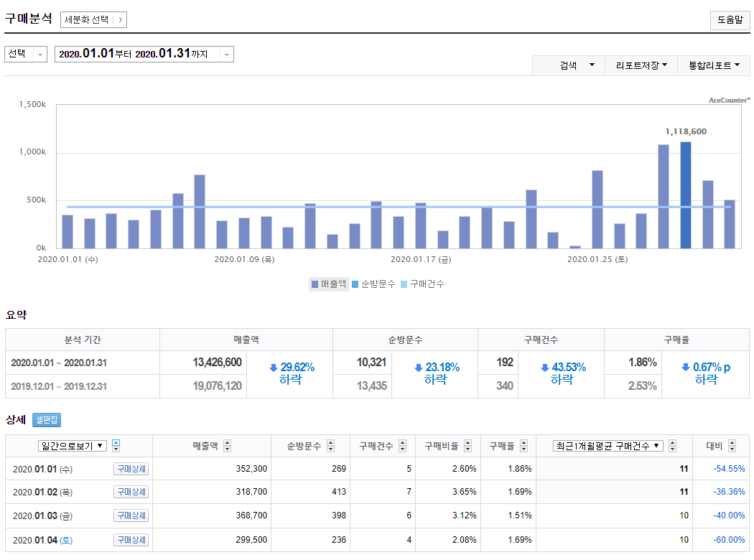Screen dimensions: 754x560
Task: Toggle 매출액 series in chart legend
Action: coord(329,284)
